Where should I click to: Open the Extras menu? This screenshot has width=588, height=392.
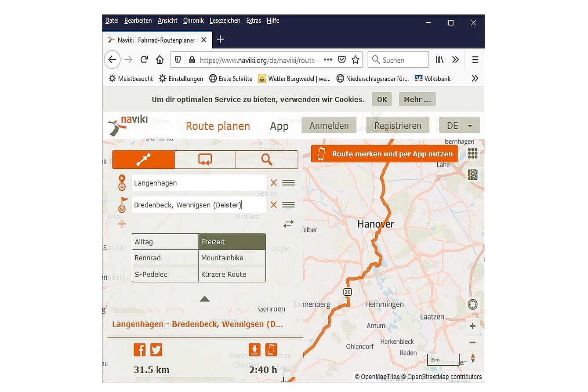(x=254, y=21)
